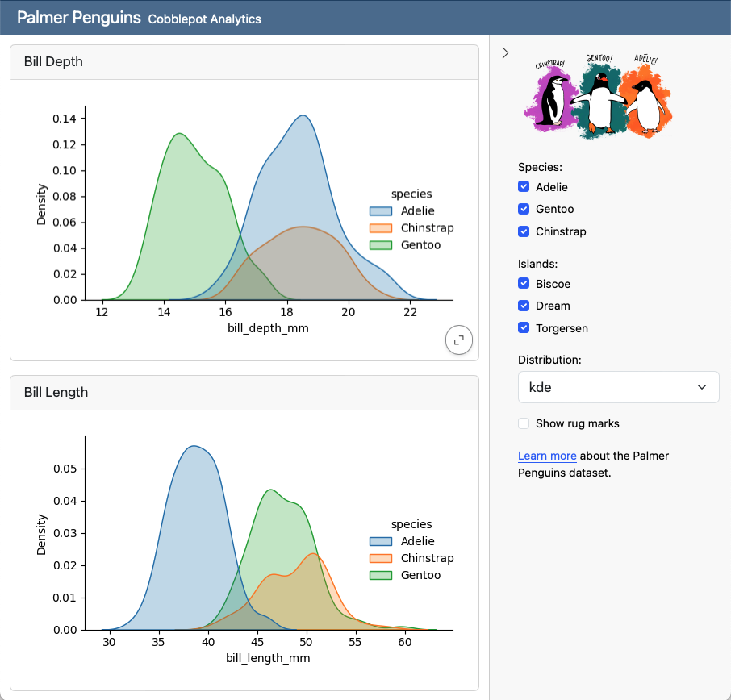The width and height of the screenshot is (731, 700).
Task: Uncheck the Gentoo species checkbox
Action: [x=524, y=209]
